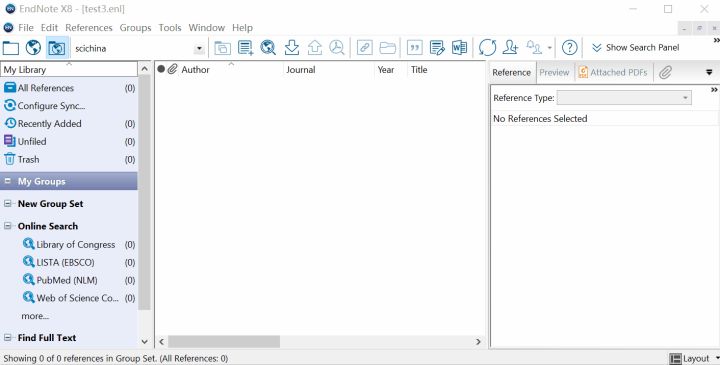Switch to the Attached PDFs tab
This screenshot has width=720, height=365.
613,73
